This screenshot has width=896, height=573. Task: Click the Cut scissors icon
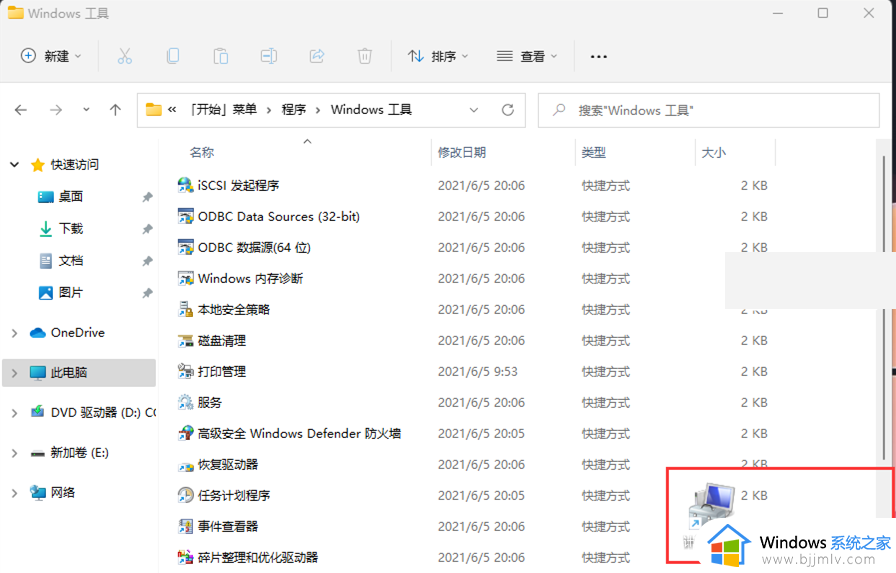pyautogui.click(x=125, y=56)
